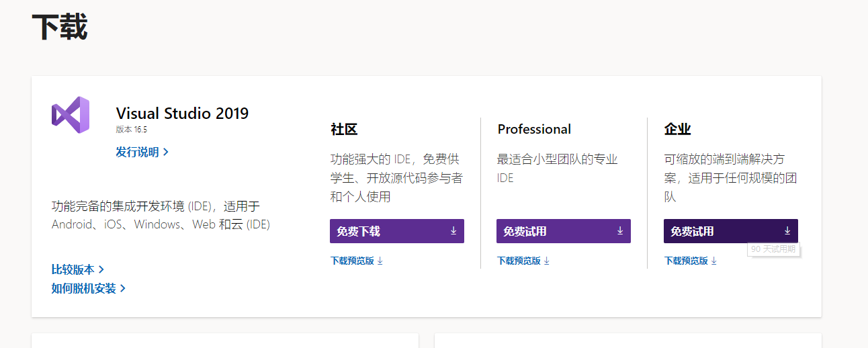868x348 pixels.
Task: Click the small arrow beside 企业 下载预览版
Action: coord(714,261)
